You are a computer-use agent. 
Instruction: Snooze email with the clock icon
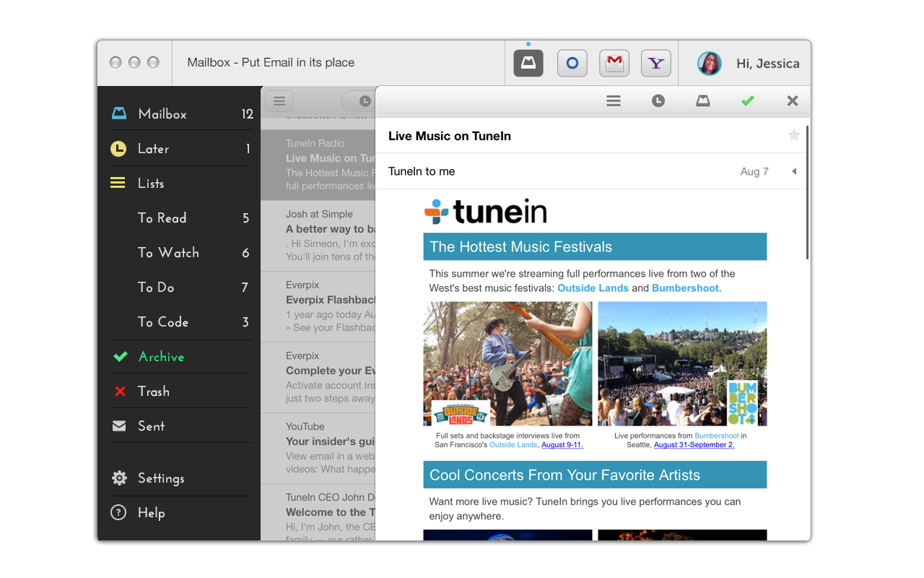[x=658, y=101]
